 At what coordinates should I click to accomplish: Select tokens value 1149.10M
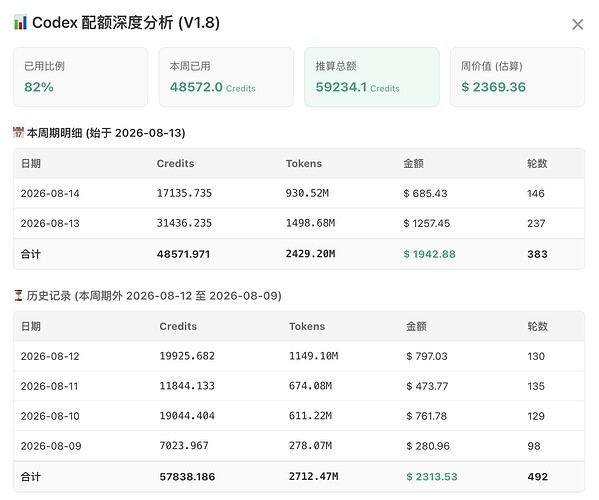pos(313,356)
